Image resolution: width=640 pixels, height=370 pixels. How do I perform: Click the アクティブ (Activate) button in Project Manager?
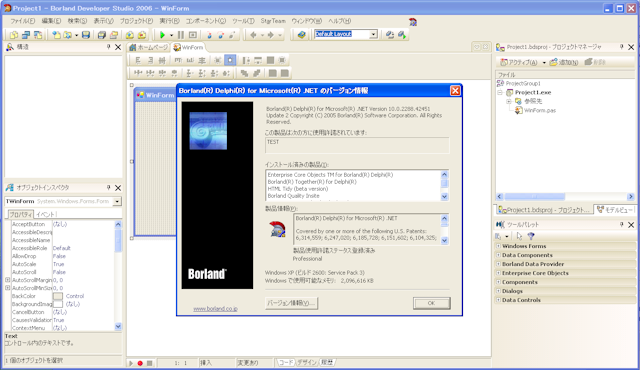point(519,62)
